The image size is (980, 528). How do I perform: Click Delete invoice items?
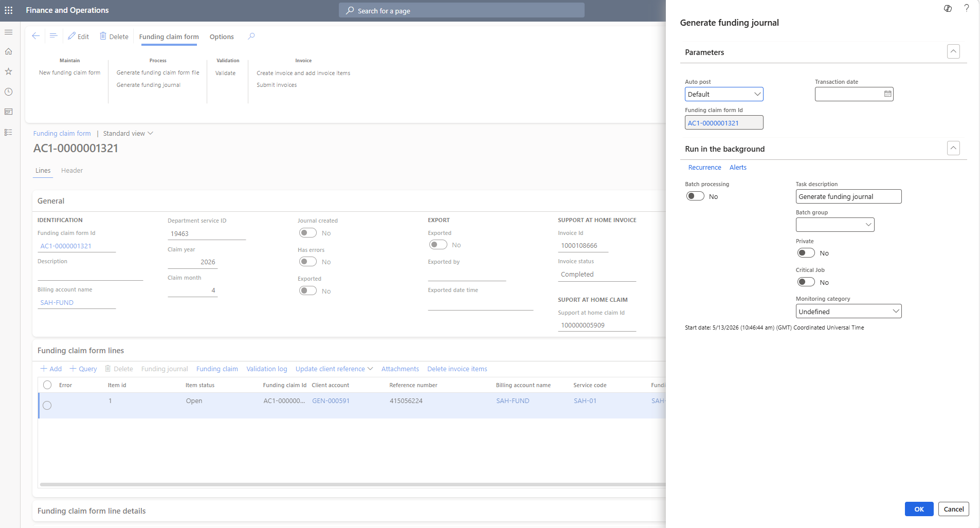[x=457, y=369]
